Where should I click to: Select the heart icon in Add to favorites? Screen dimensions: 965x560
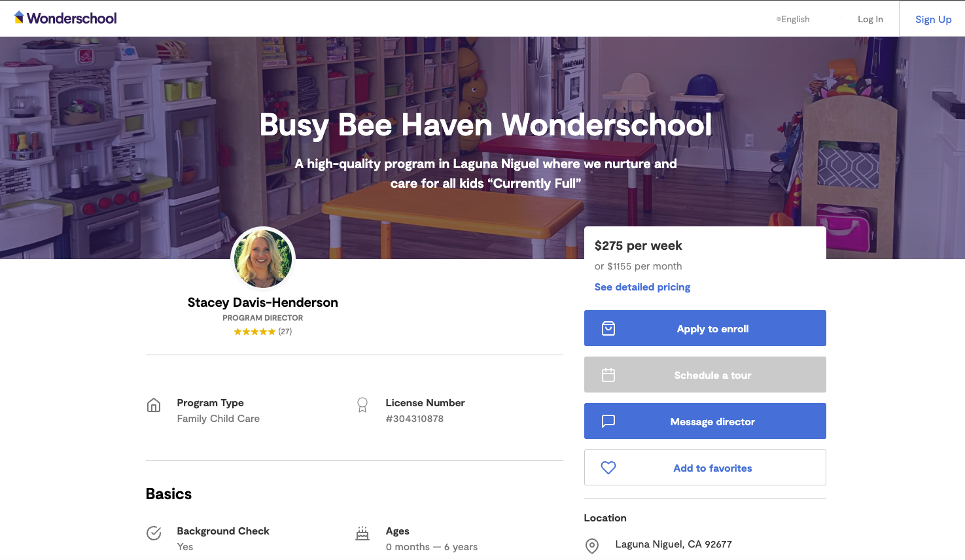[608, 468]
